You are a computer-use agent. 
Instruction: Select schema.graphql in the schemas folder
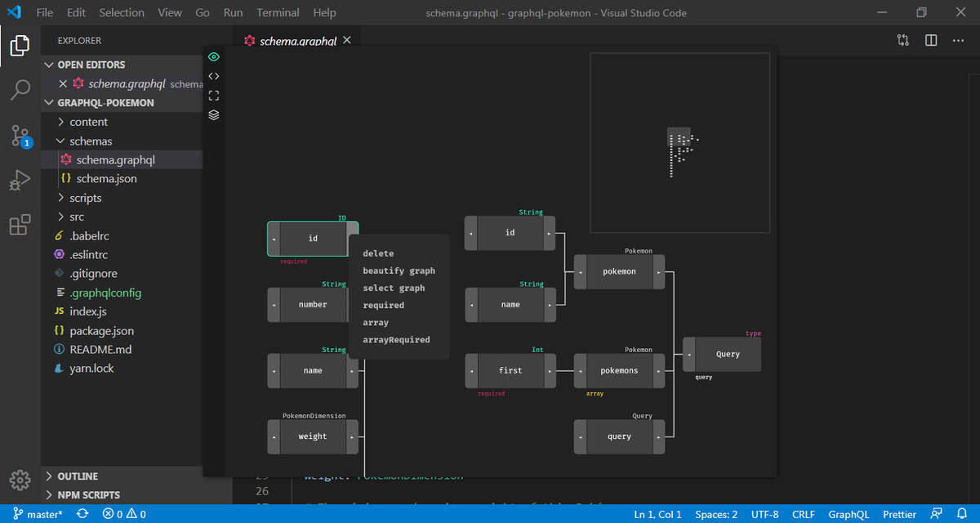click(x=122, y=159)
